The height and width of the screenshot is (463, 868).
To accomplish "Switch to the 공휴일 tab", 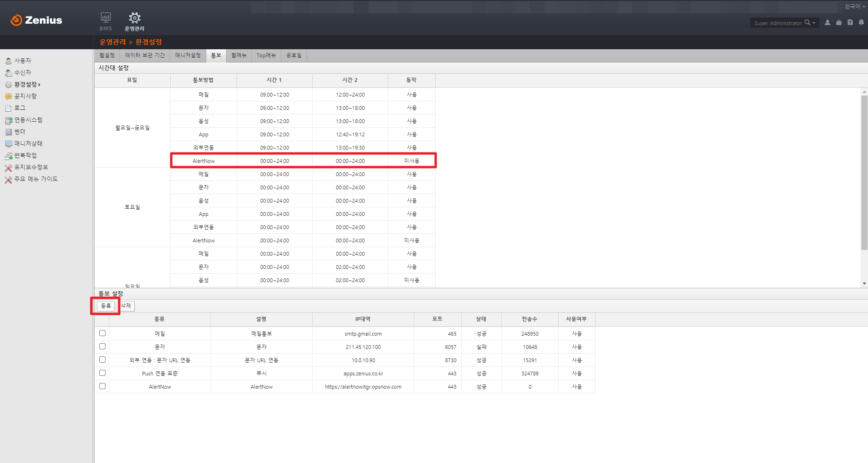I will click(x=294, y=55).
